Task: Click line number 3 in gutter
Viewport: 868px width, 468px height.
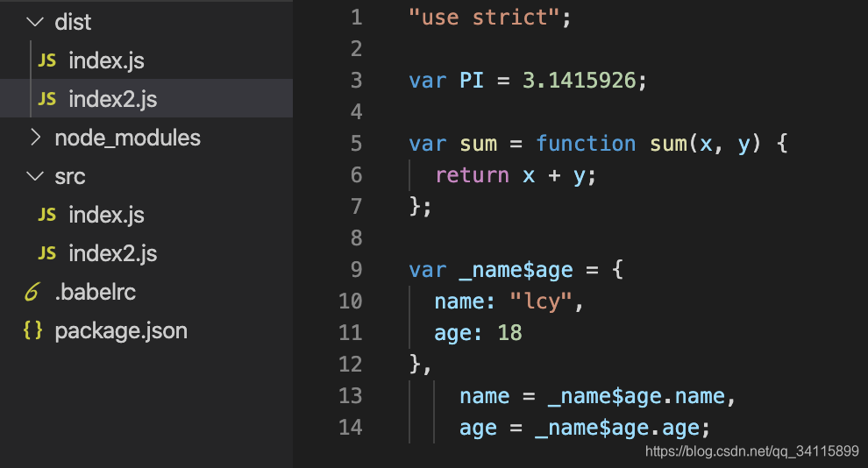Action: pos(357,81)
